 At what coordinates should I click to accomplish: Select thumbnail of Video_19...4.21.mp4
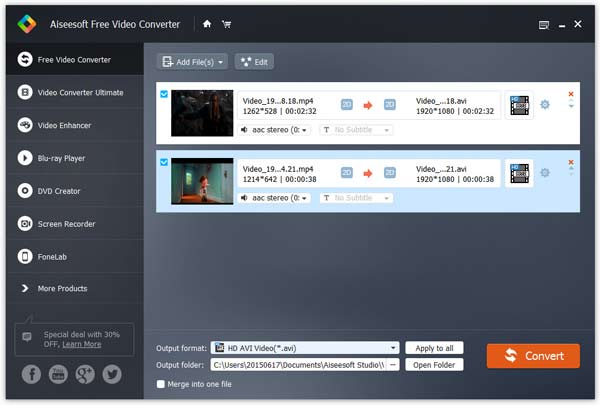(202, 181)
